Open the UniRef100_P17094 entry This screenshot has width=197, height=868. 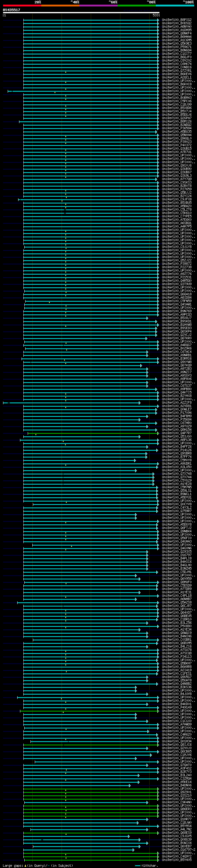point(176,412)
